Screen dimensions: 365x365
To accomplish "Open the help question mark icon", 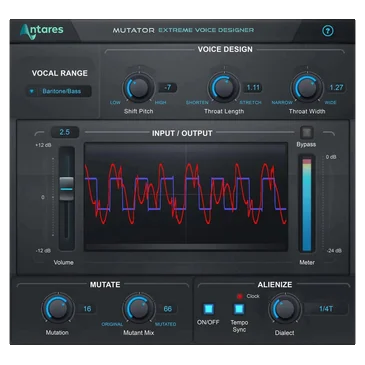I will [x=328, y=31].
